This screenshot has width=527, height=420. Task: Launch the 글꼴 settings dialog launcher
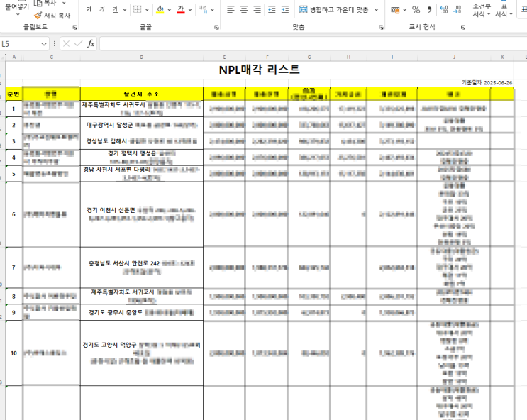[216, 27]
